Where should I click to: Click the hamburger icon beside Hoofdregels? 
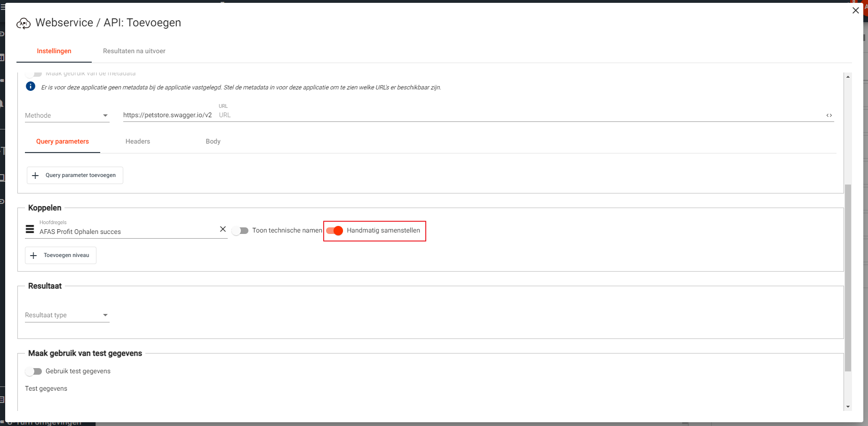30,229
